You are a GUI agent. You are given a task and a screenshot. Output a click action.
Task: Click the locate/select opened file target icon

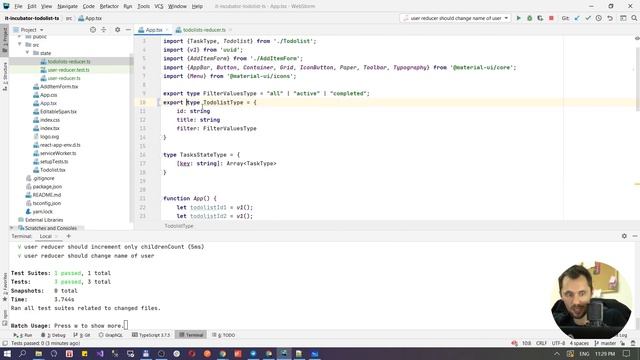(x=93, y=30)
